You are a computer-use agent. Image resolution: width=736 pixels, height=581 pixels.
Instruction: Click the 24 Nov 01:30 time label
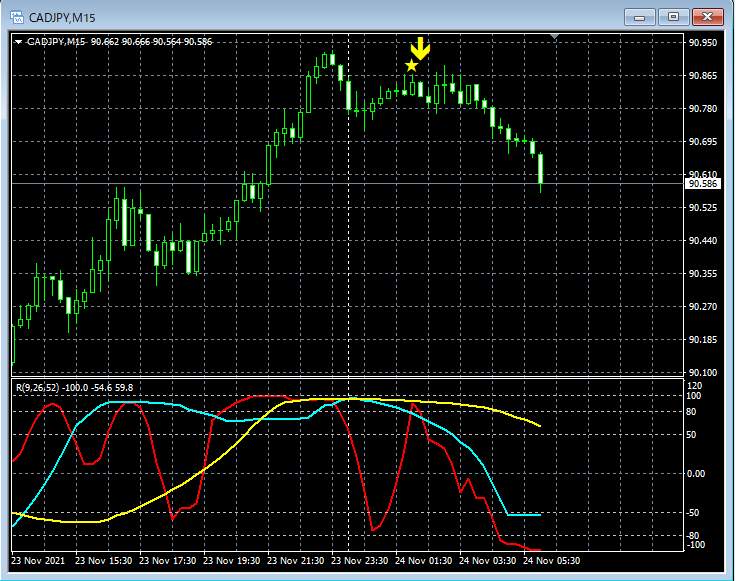point(423,561)
